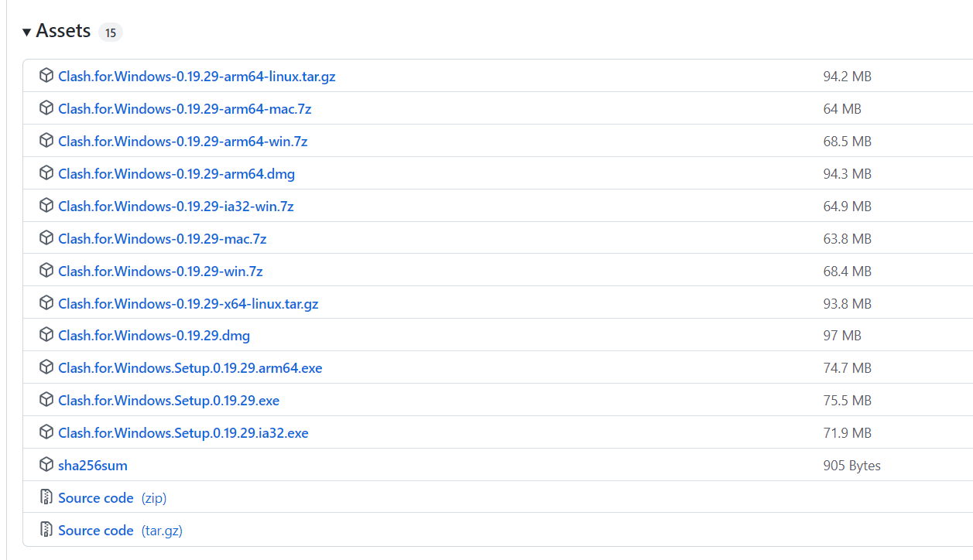
Task: Click package icon beside ia32-win.7z
Action: point(46,206)
